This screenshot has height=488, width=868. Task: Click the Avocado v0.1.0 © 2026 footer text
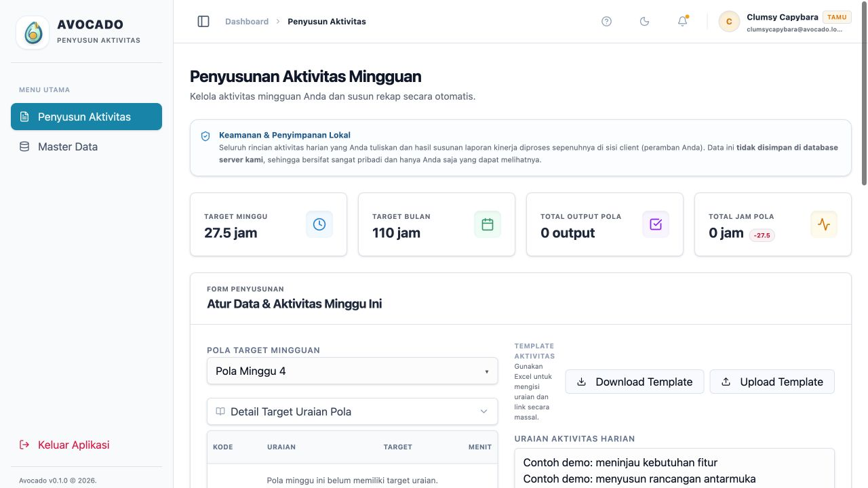58,481
